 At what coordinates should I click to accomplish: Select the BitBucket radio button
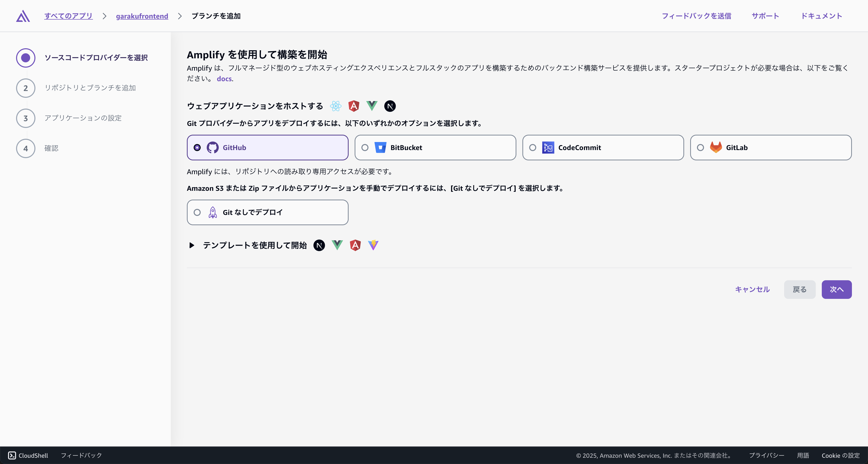(365, 147)
